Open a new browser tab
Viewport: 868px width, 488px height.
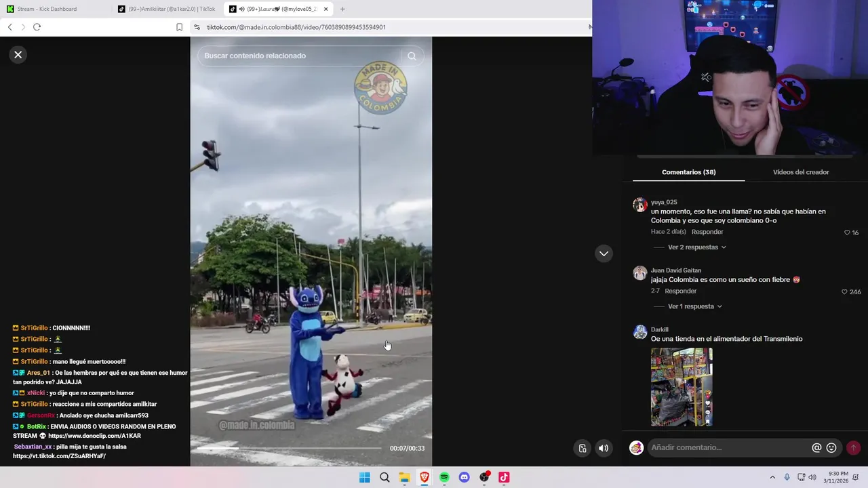coord(342,9)
